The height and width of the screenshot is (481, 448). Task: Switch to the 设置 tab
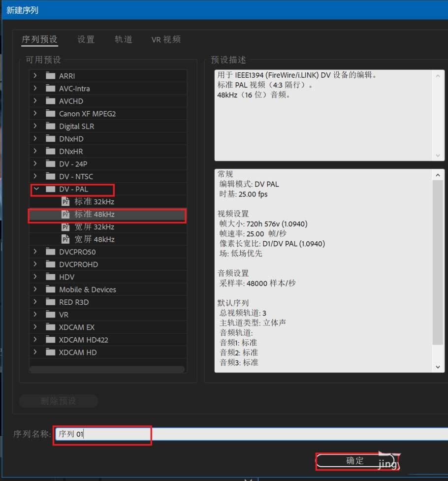85,39
